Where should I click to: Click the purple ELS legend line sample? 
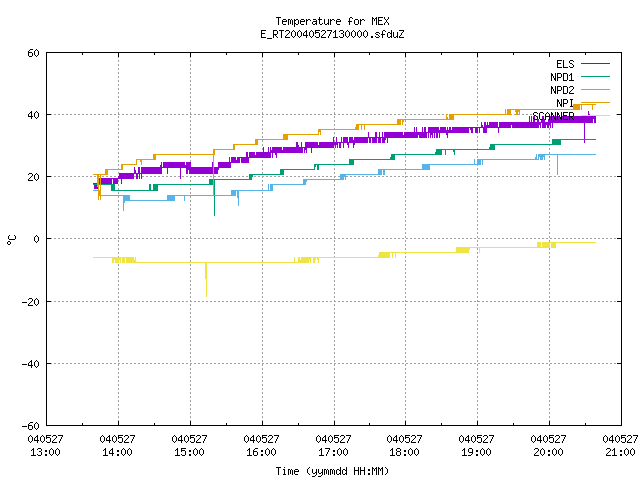(595, 64)
